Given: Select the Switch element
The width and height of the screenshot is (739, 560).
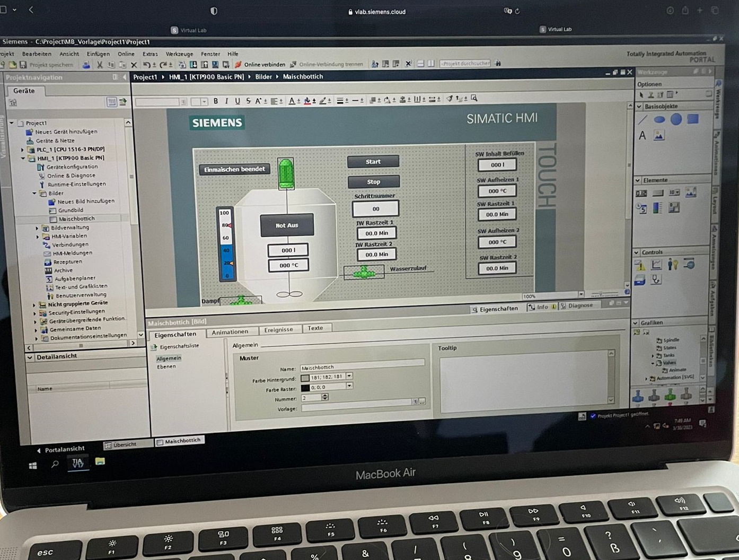Looking at the screenshot, I should 674,207.
